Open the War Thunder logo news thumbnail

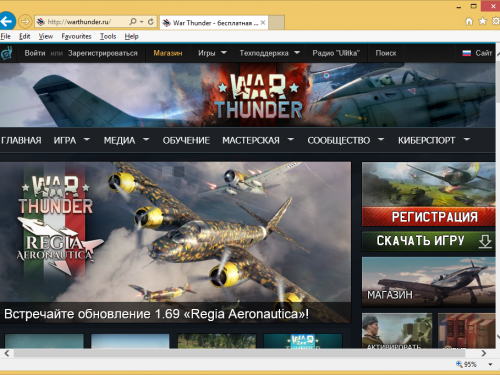[303, 341]
